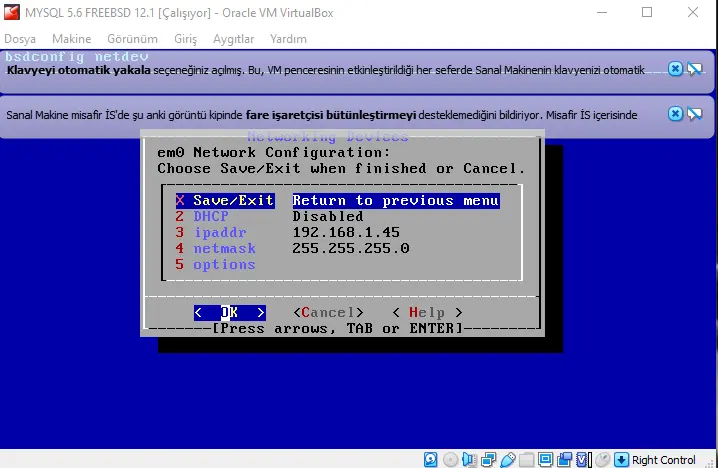This screenshot has height=468, width=718.
Task: Click the display monitor icon in status bar
Action: [x=546, y=460]
